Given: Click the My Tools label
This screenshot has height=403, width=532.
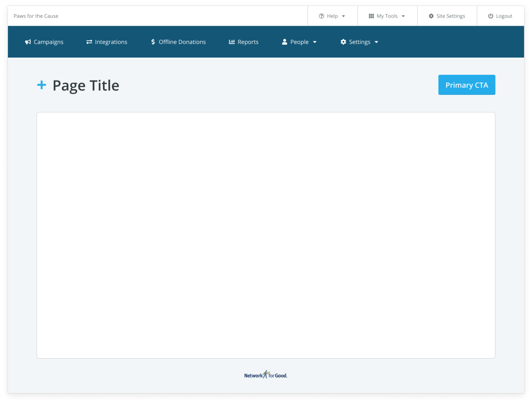Looking at the screenshot, I should tap(387, 16).
